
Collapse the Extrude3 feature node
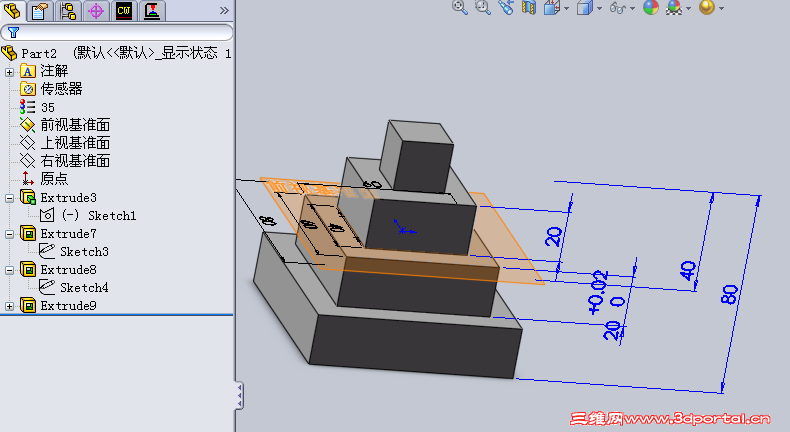(9, 198)
